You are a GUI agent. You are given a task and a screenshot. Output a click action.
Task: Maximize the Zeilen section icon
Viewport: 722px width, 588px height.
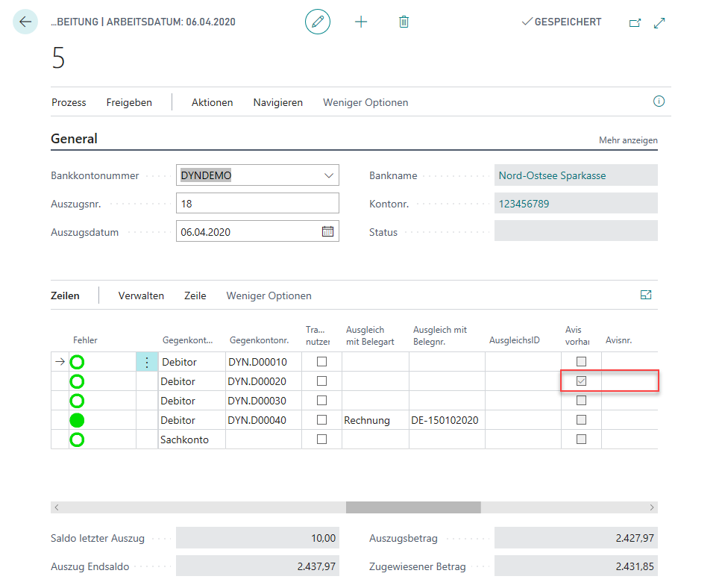coord(646,295)
